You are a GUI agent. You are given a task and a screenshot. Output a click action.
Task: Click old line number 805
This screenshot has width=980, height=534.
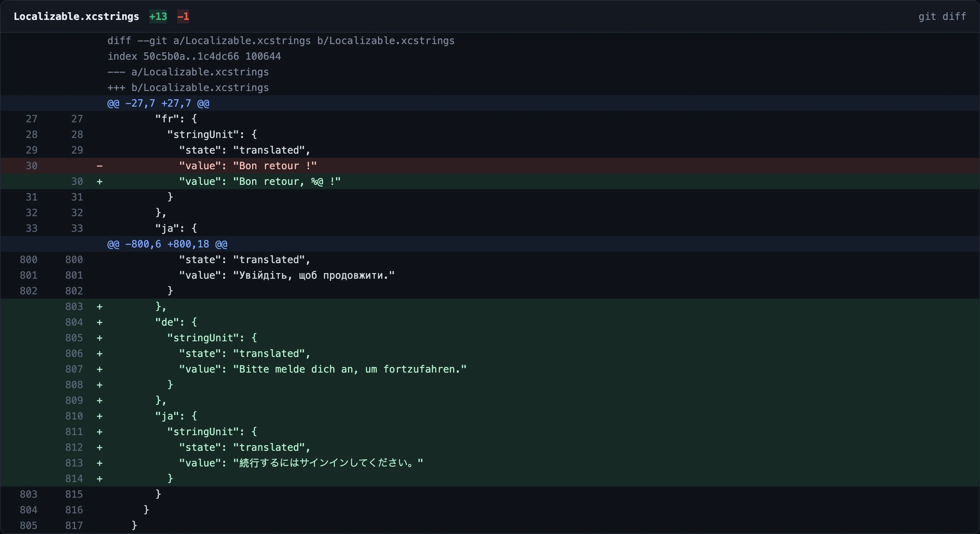pos(28,525)
